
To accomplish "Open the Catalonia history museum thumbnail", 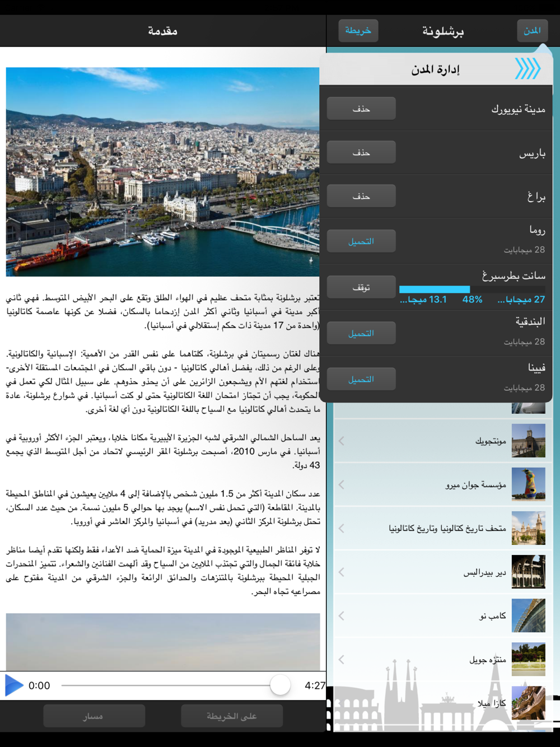I will (528, 528).
